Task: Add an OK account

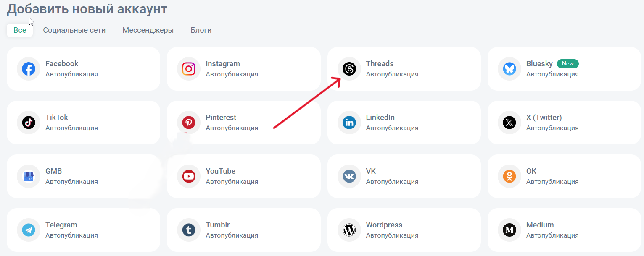Action: tap(564, 176)
